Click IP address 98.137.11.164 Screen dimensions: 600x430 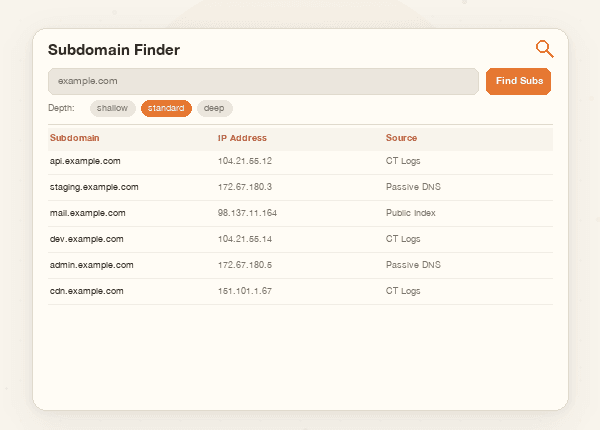coord(247,213)
